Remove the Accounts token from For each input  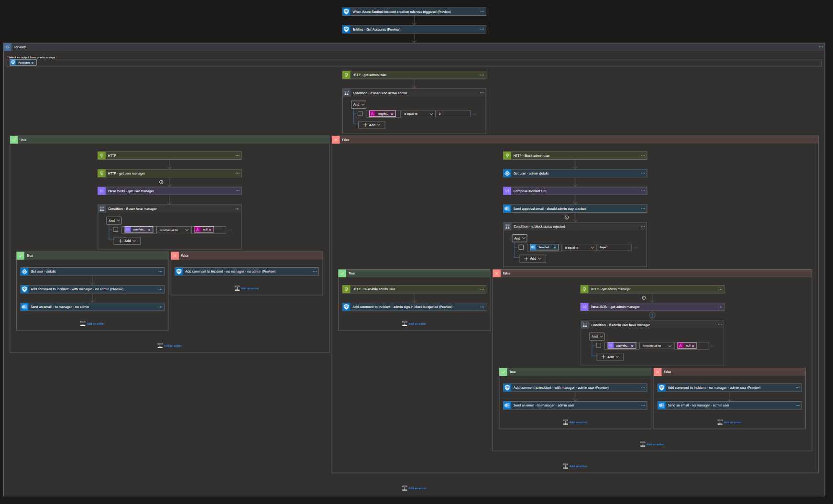[33, 63]
